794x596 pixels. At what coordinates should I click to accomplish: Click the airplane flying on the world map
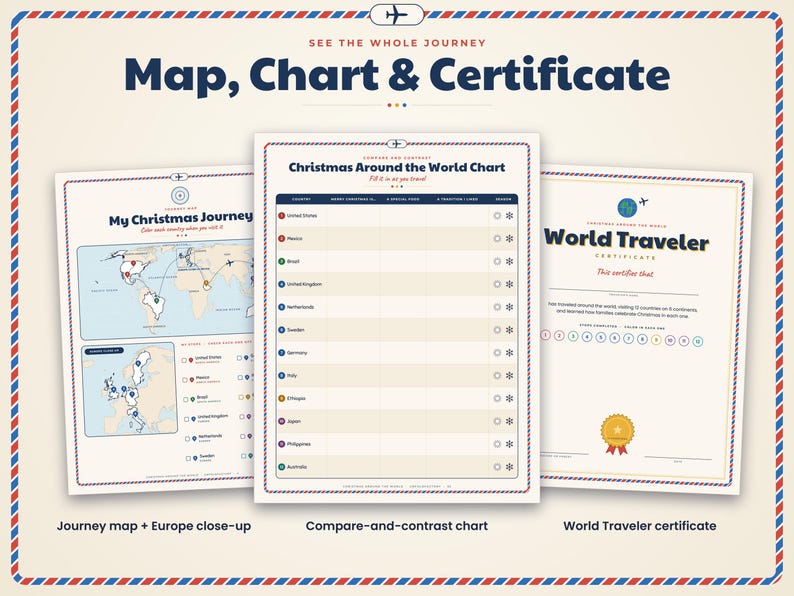229,263
